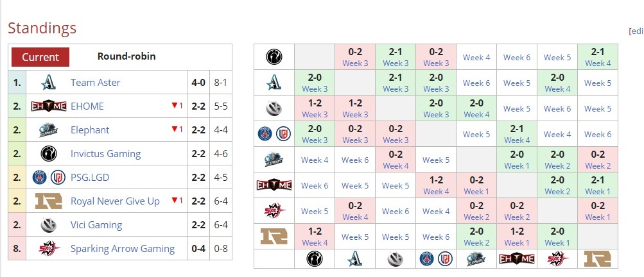Click the Vici Gaming logo in the standings list
This screenshot has height=277, width=644.
click(x=49, y=225)
